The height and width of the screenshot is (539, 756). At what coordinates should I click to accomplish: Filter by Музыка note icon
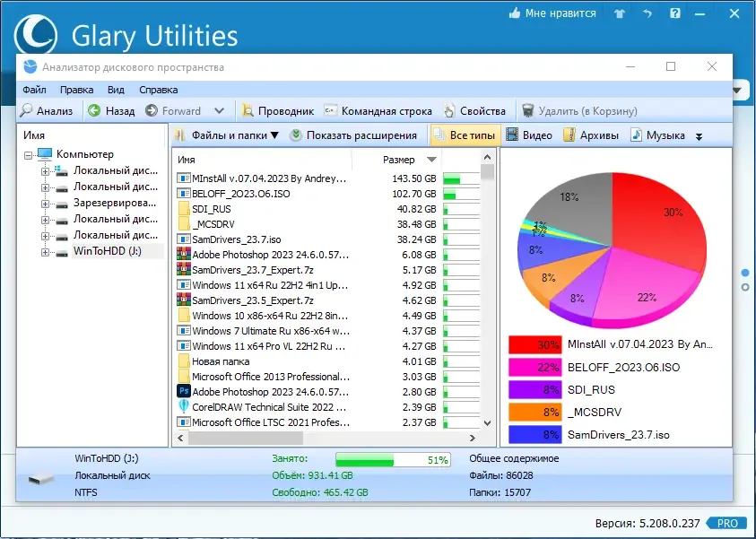coord(636,135)
